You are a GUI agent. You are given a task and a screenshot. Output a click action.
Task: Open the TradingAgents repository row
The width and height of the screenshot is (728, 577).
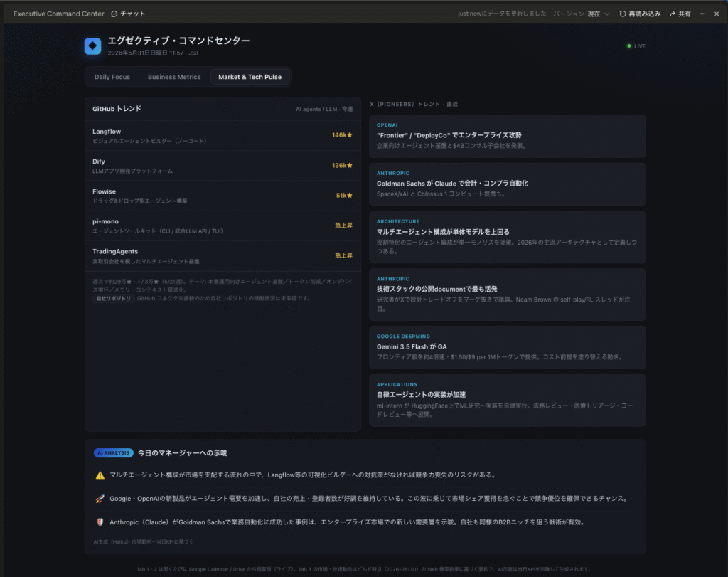(223, 256)
